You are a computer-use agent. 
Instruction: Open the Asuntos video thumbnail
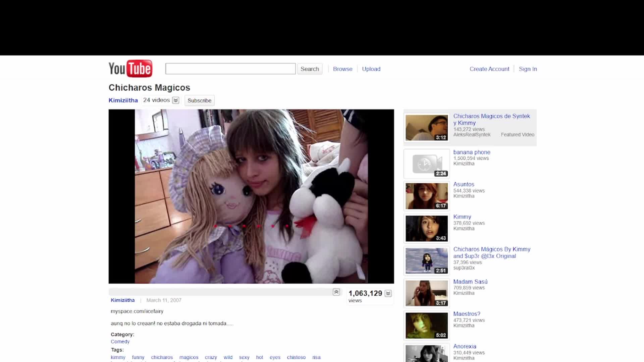coord(426,196)
